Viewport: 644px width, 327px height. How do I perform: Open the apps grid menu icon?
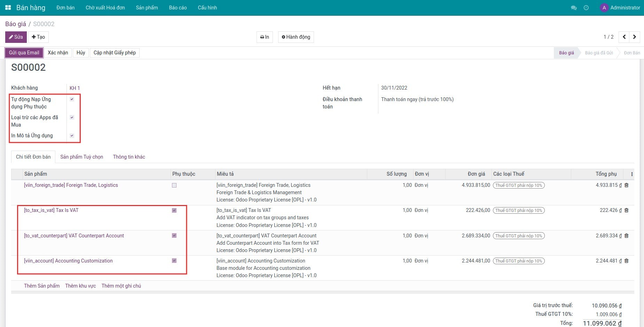pyautogui.click(x=8, y=8)
